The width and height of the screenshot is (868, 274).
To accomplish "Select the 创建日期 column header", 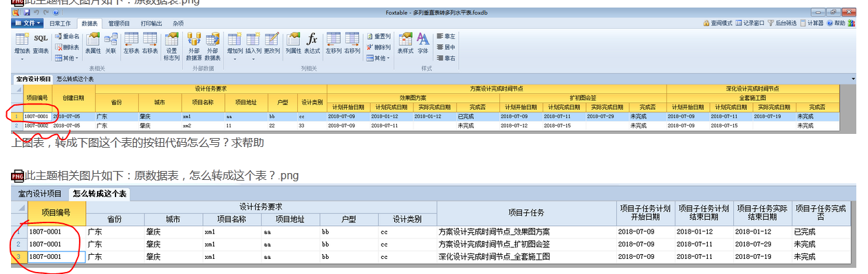I will [74, 98].
